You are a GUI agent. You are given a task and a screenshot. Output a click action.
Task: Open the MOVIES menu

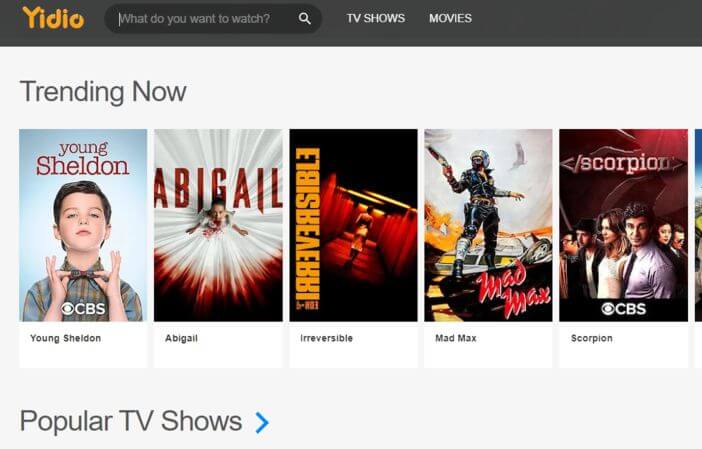coord(450,18)
